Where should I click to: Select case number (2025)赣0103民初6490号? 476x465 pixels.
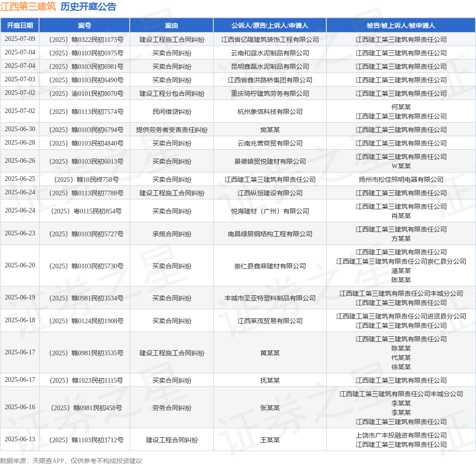tap(86, 80)
